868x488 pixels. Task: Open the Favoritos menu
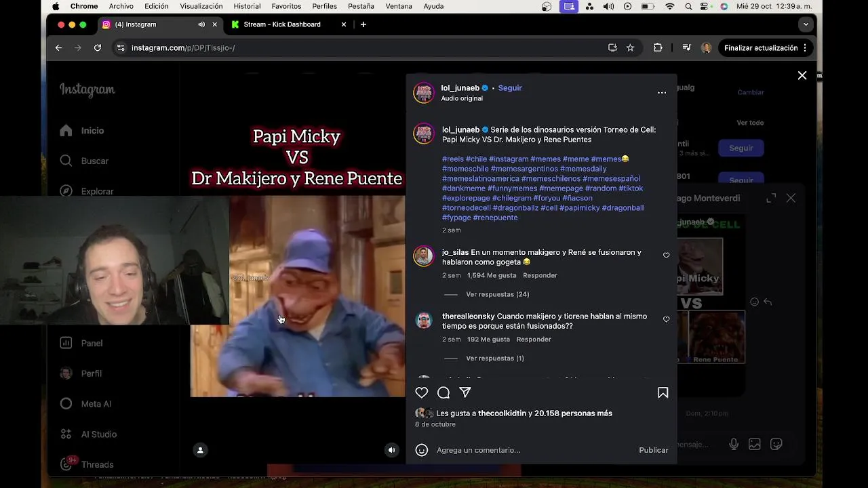tap(286, 6)
